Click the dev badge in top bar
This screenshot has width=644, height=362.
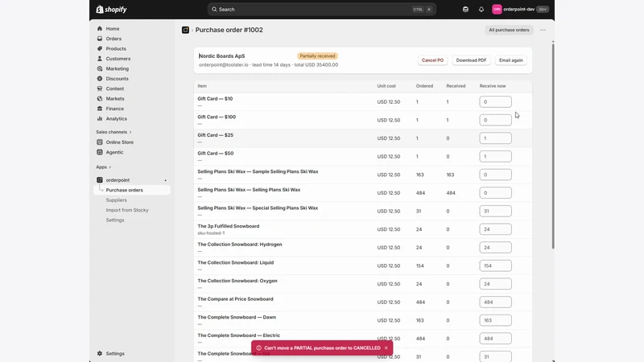(x=543, y=9)
